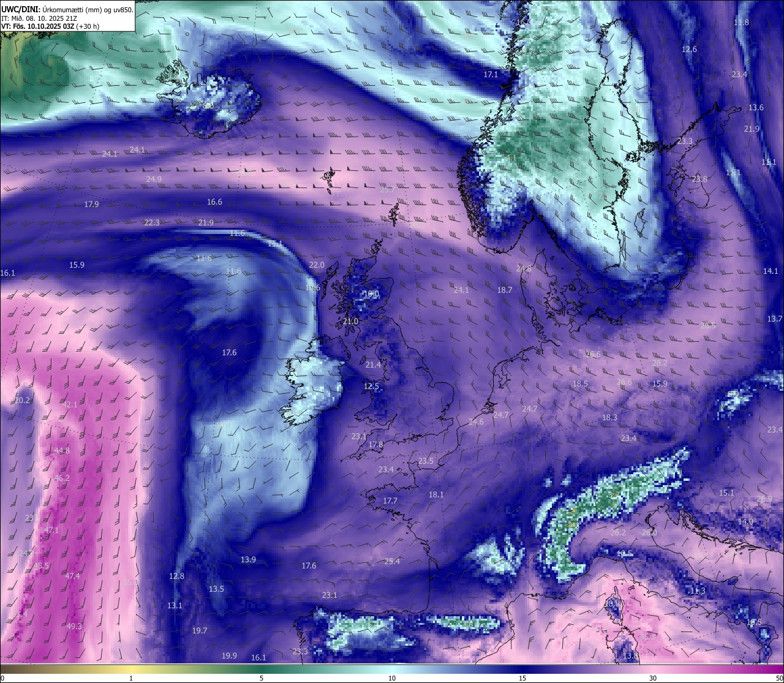The width and height of the screenshot is (784, 683).
Task: Click the 25.7 value near Shetland
Action: (x=387, y=191)
